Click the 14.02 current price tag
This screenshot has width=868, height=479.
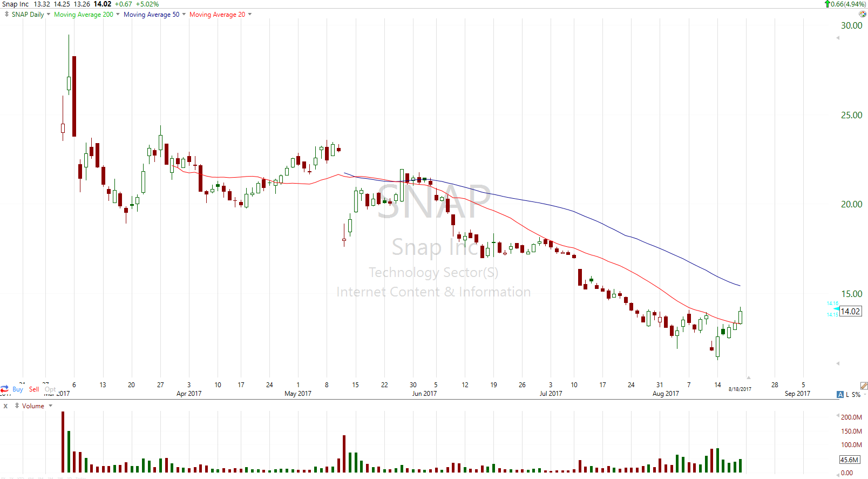(850, 312)
